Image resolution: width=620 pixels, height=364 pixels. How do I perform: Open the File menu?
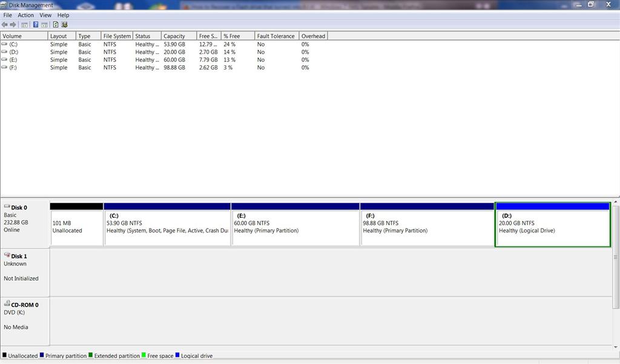pos(7,15)
